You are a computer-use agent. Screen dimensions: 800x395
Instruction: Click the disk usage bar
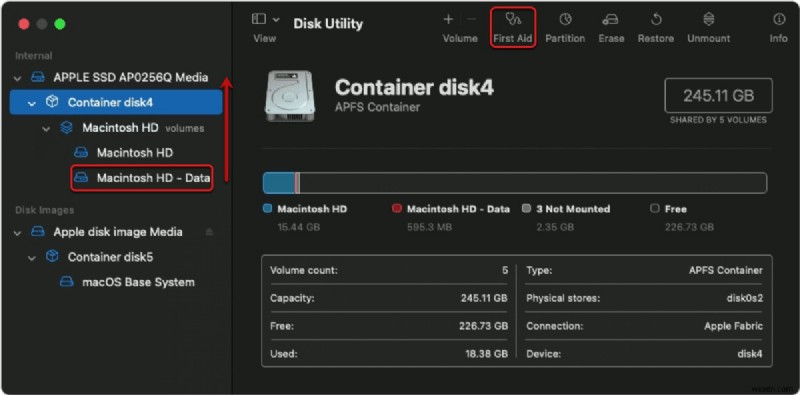click(515, 183)
